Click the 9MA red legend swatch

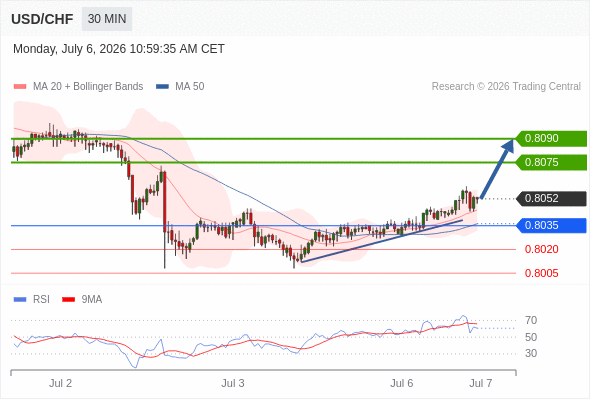pos(68,300)
